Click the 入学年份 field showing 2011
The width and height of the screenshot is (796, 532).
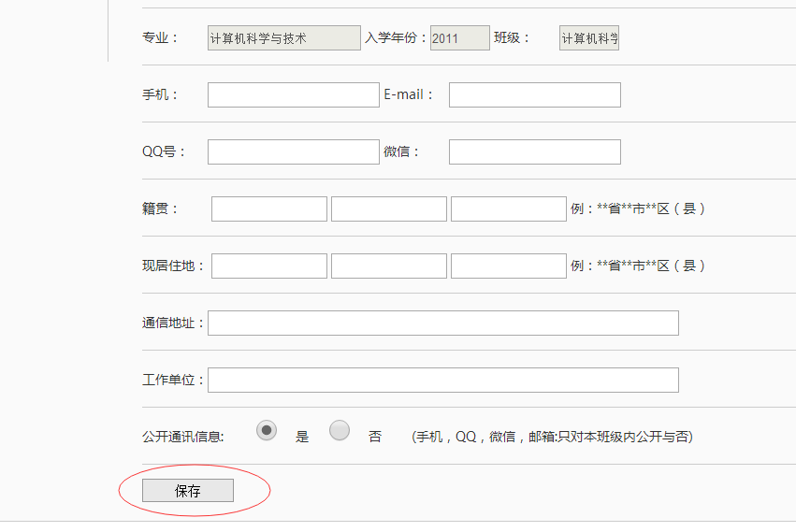459,38
